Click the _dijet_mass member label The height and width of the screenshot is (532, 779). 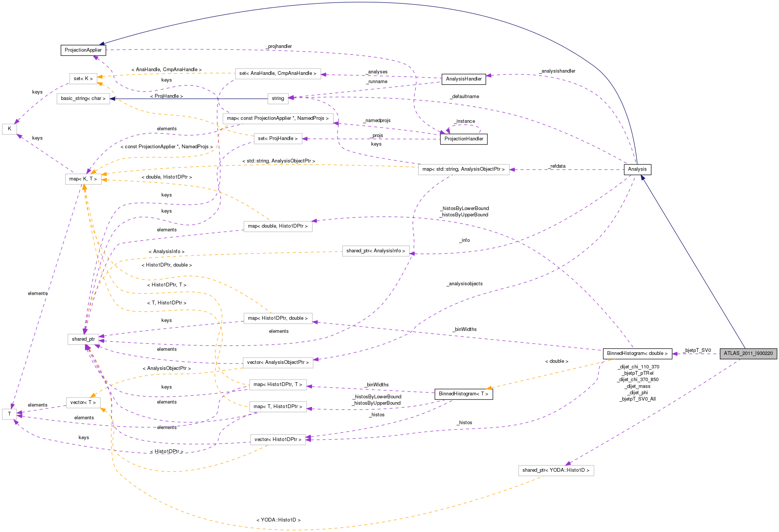(x=638, y=386)
